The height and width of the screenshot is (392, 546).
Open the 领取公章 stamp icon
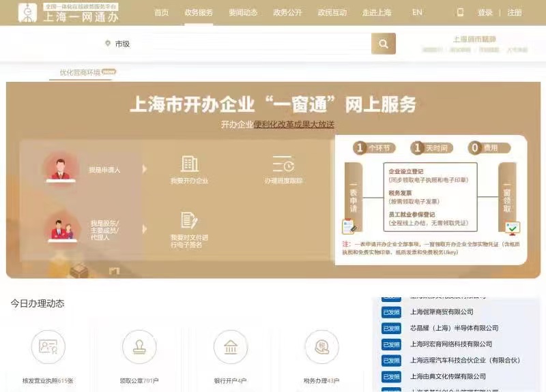click(139, 348)
